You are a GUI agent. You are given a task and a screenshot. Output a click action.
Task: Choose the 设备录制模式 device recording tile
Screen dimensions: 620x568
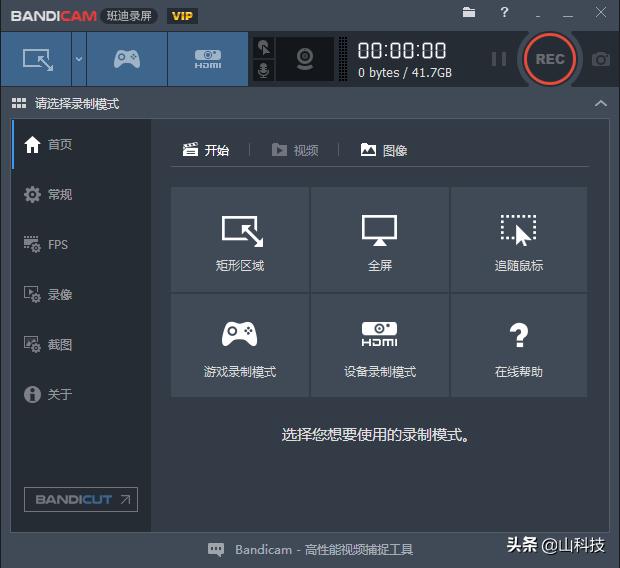click(x=380, y=345)
